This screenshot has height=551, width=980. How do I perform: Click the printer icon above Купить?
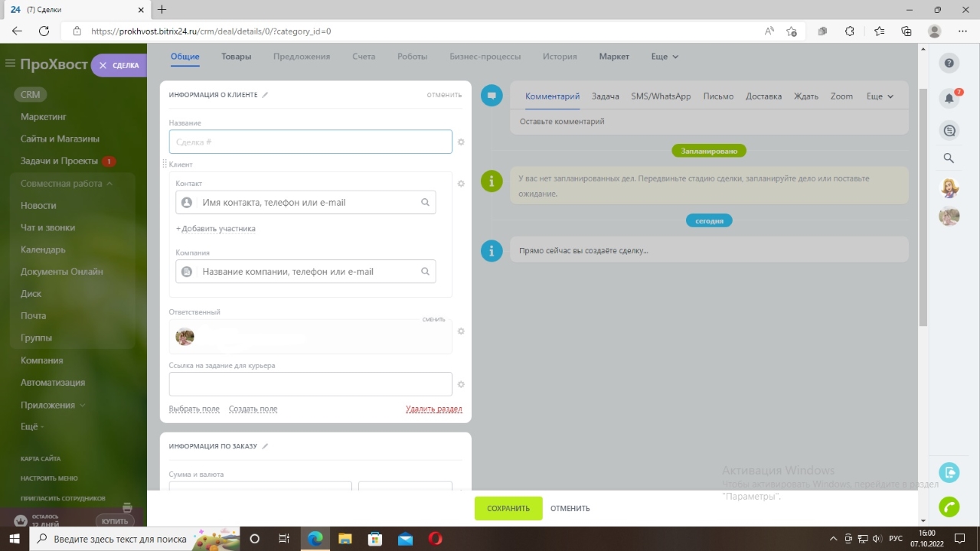coord(127,507)
